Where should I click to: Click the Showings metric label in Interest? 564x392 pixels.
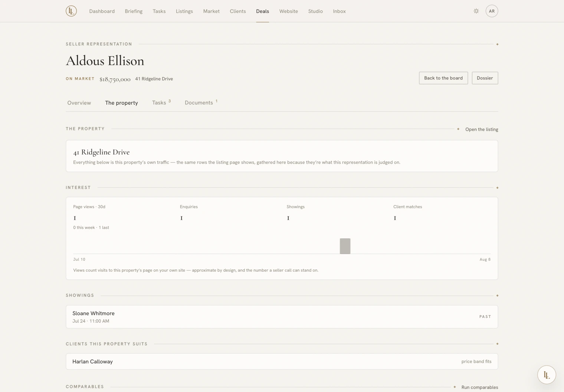pos(295,207)
